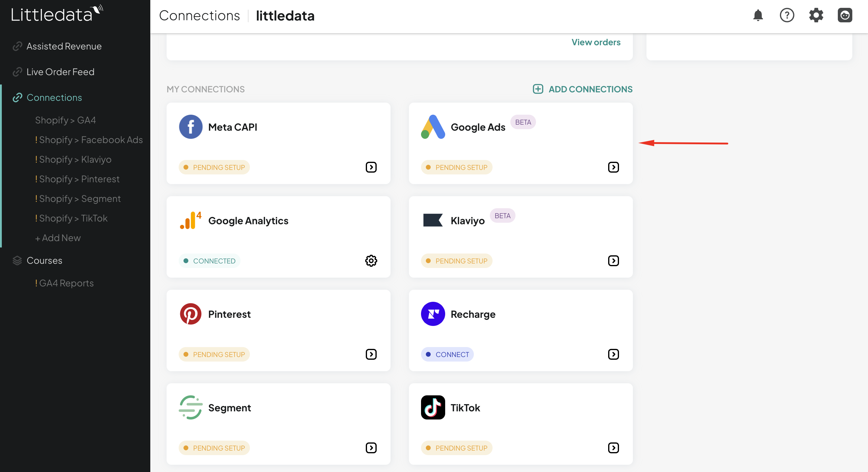Click the Recharge title

point(473,314)
